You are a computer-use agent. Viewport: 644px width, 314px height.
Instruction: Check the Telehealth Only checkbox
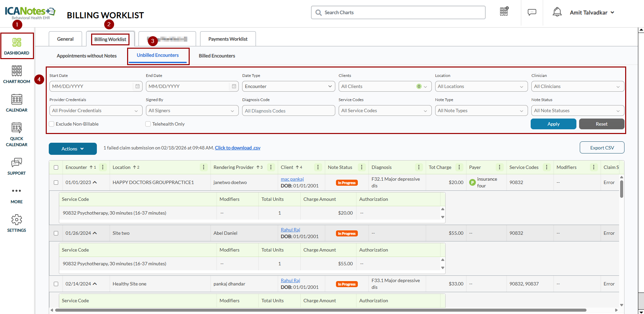148,124
